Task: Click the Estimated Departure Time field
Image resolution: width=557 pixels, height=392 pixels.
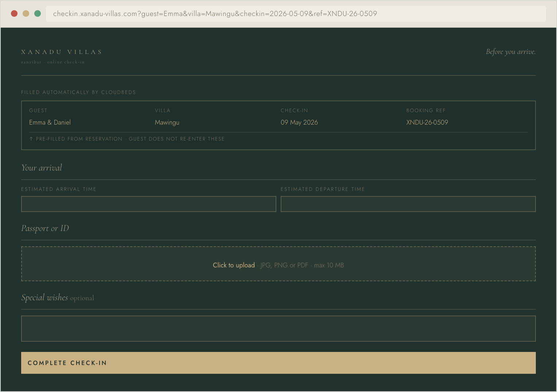Action: (408, 204)
